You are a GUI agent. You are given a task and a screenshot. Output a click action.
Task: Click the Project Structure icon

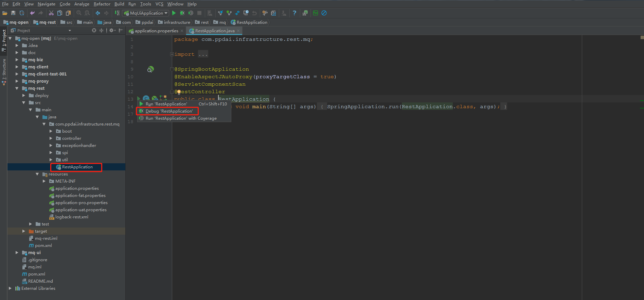273,13
